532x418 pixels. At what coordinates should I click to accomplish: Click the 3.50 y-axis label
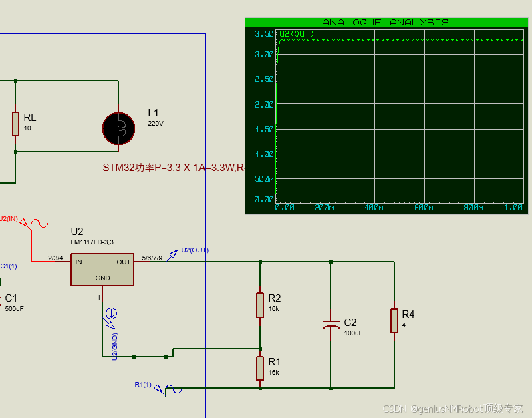coord(264,34)
